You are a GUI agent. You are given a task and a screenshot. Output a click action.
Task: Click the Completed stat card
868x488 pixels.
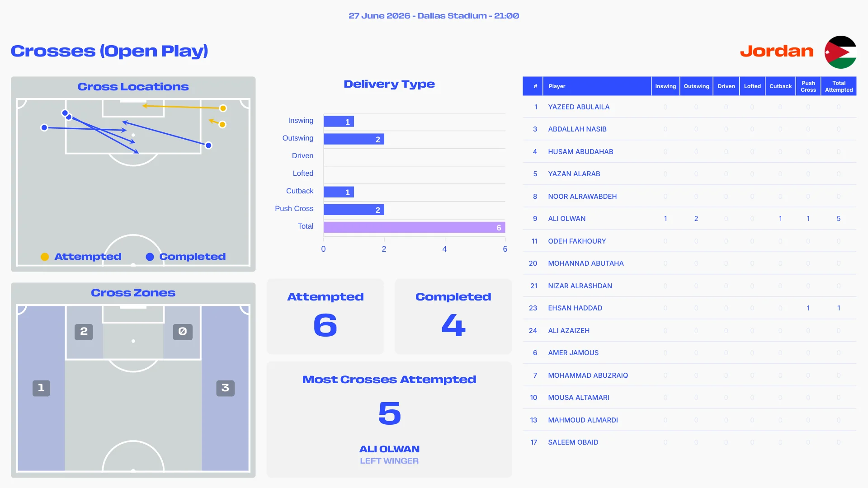pyautogui.click(x=453, y=316)
